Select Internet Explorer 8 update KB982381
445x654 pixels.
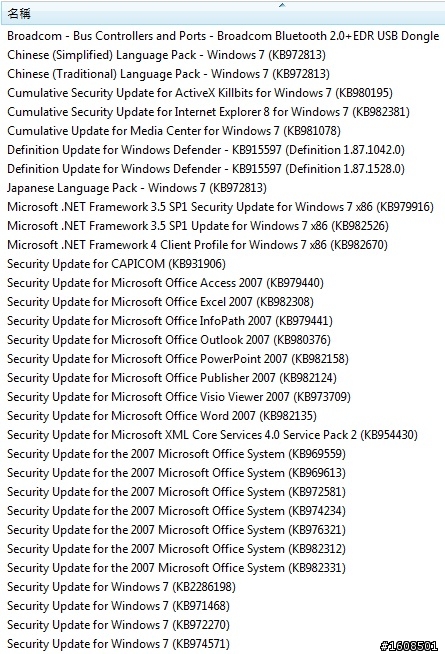pos(209,112)
